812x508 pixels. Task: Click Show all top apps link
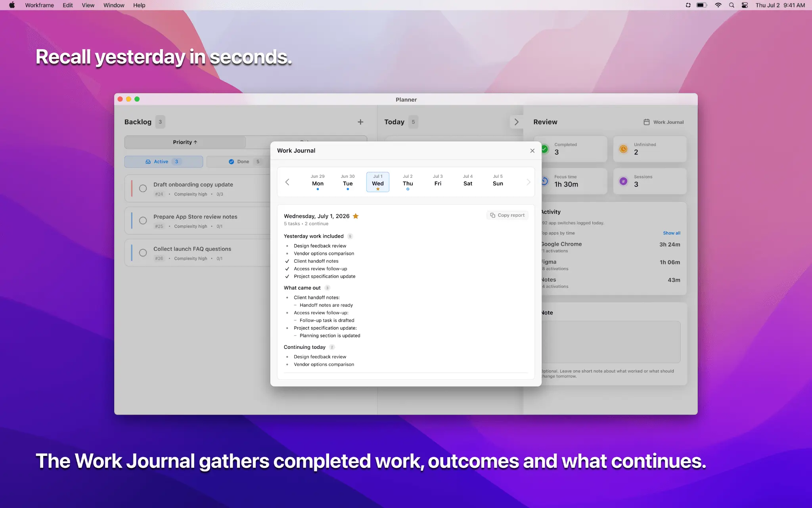[671, 233]
